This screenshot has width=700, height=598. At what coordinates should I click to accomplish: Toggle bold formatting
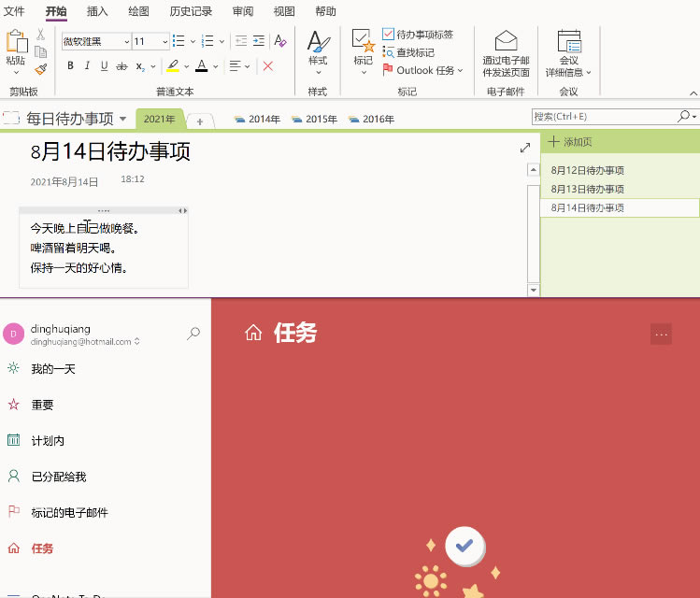(x=70, y=66)
